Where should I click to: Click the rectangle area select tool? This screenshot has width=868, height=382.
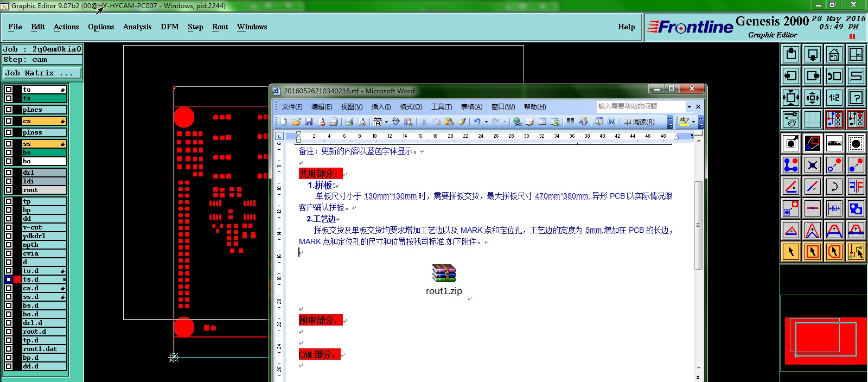(813, 252)
